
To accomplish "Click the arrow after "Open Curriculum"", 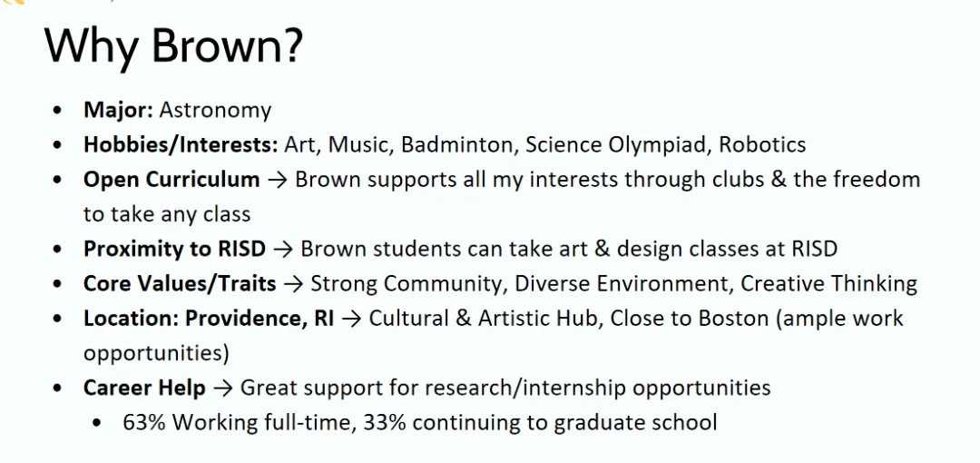I will (x=276, y=180).
